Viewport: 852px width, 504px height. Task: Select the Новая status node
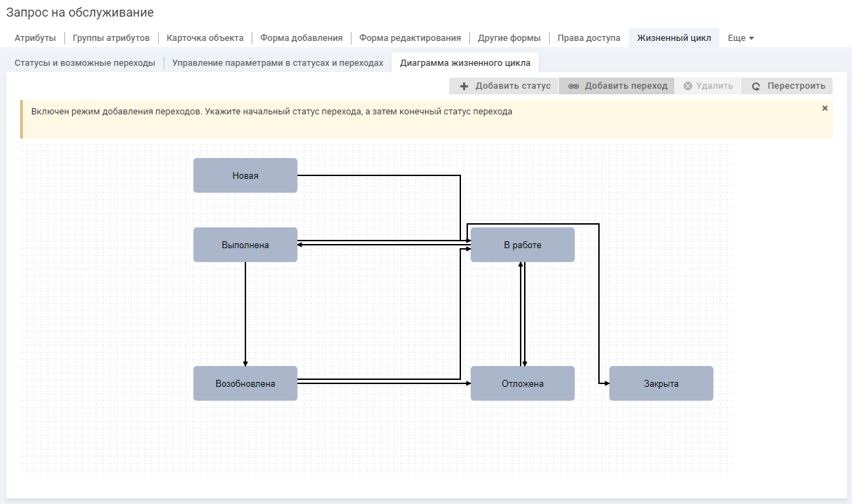coord(245,175)
